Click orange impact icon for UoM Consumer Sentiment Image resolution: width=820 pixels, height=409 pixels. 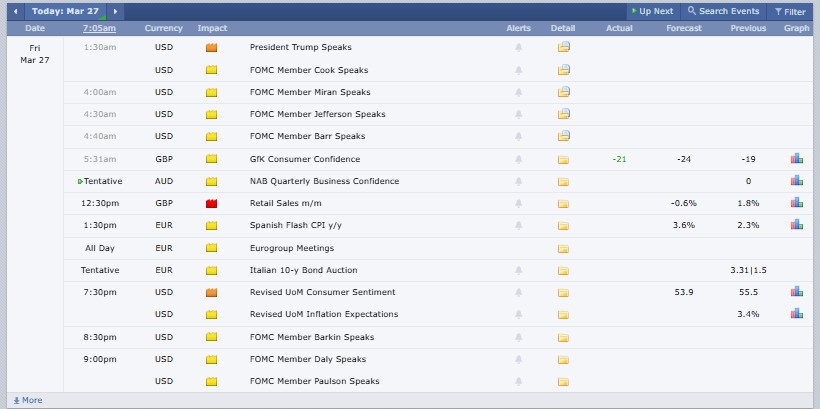(x=211, y=292)
